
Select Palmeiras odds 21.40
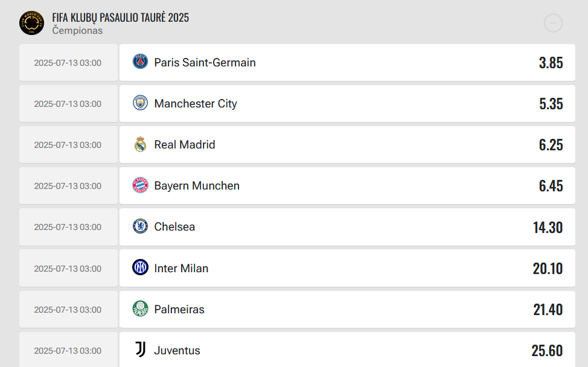tap(548, 310)
